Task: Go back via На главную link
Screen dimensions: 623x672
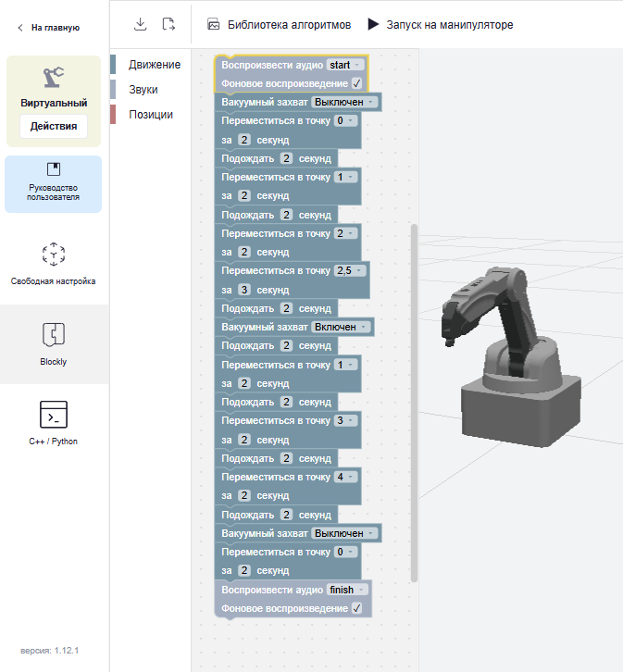Action: pos(56,28)
